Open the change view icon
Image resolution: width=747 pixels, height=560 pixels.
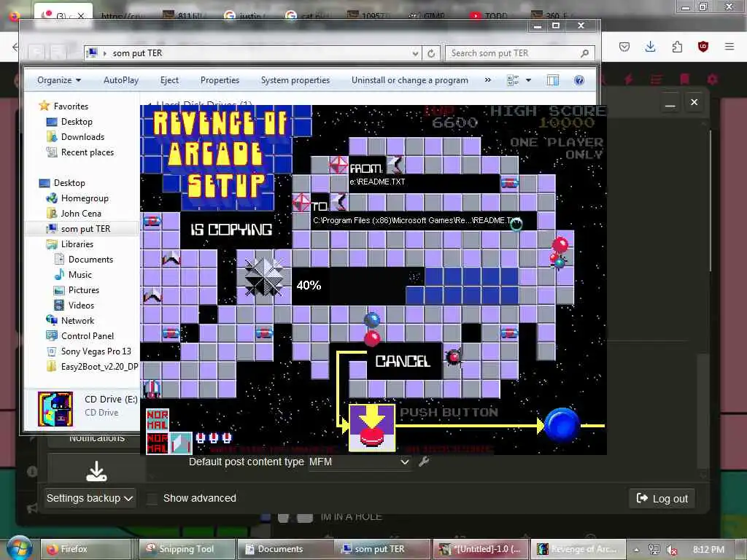513,80
